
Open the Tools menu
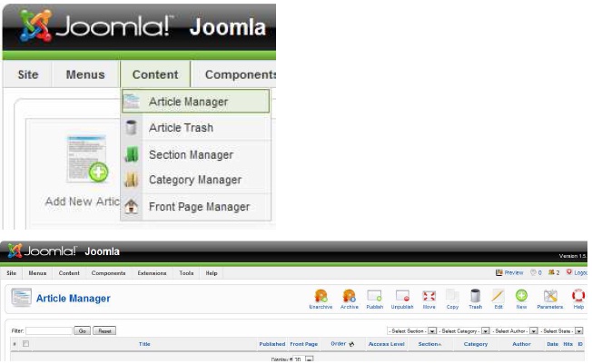[x=186, y=273]
